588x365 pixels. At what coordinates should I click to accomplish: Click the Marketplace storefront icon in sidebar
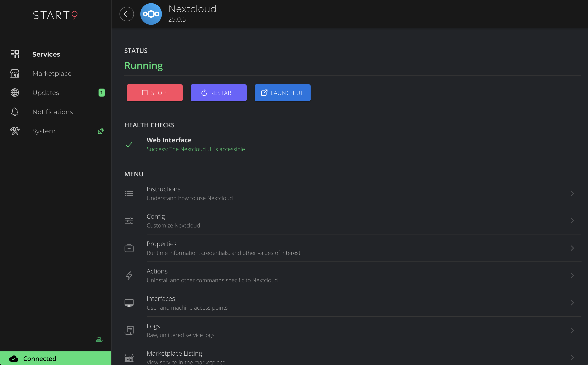[14, 73]
